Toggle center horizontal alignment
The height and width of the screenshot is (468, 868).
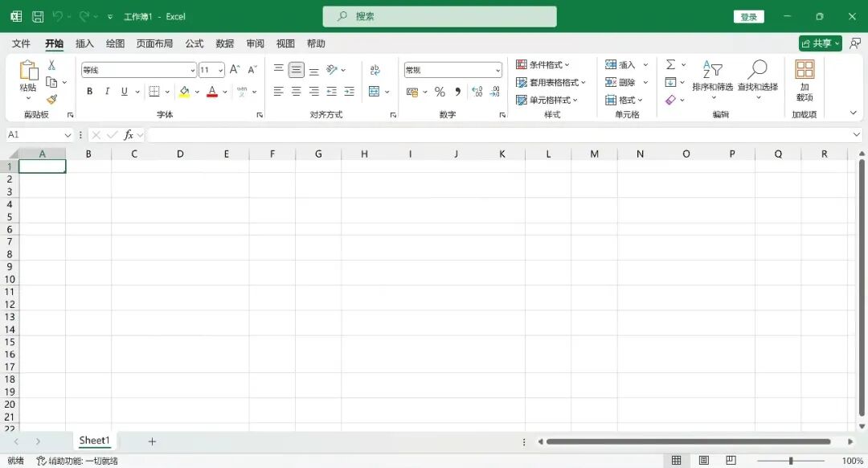click(x=296, y=92)
